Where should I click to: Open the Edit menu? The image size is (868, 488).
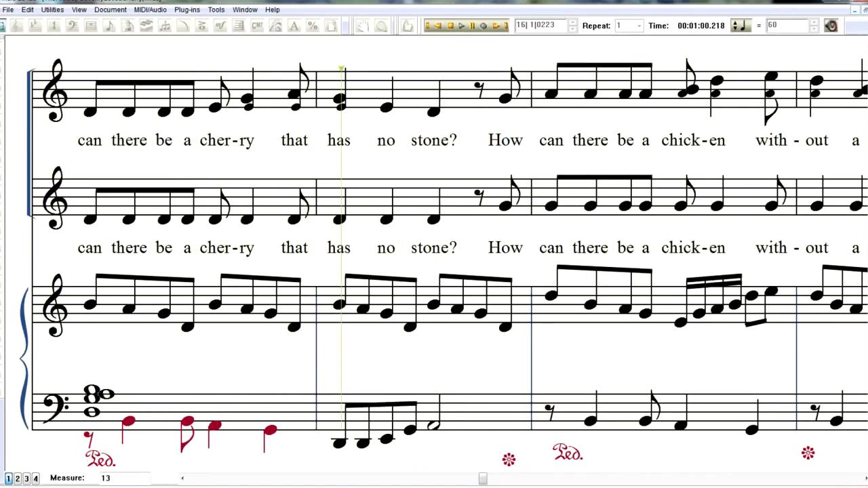[x=28, y=9]
